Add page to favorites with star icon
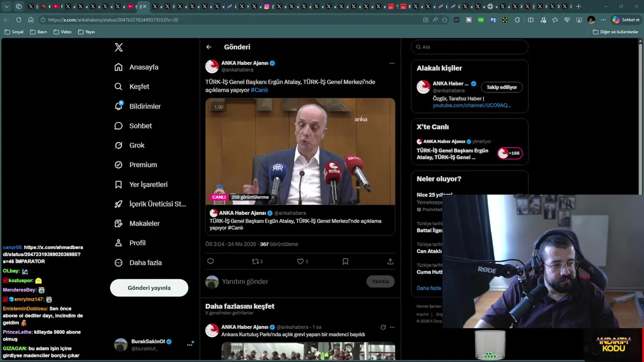The height and width of the screenshot is (362, 644). pyautogui.click(x=445, y=20)
